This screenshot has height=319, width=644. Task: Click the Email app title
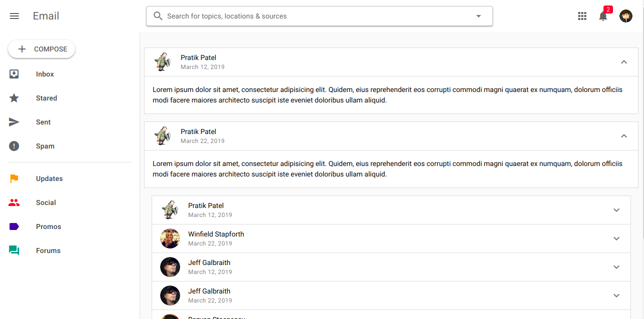46,16
